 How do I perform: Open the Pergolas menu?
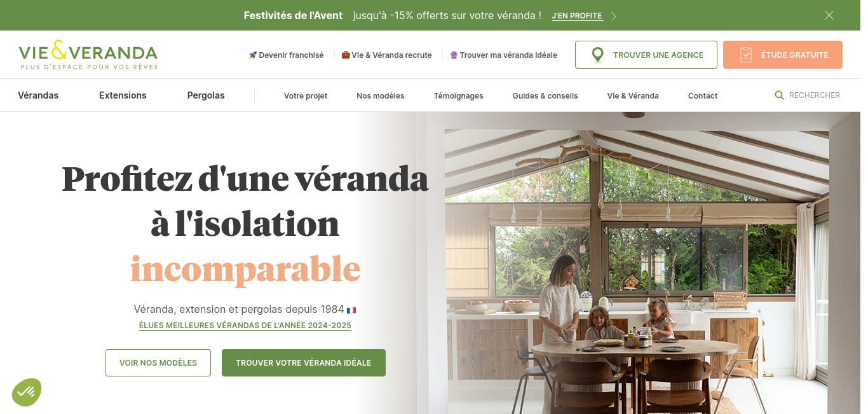point(206,95)
